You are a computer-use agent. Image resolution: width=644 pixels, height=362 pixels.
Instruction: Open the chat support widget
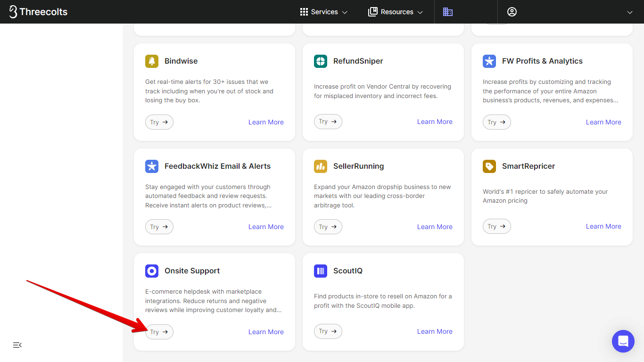[623, 341]
